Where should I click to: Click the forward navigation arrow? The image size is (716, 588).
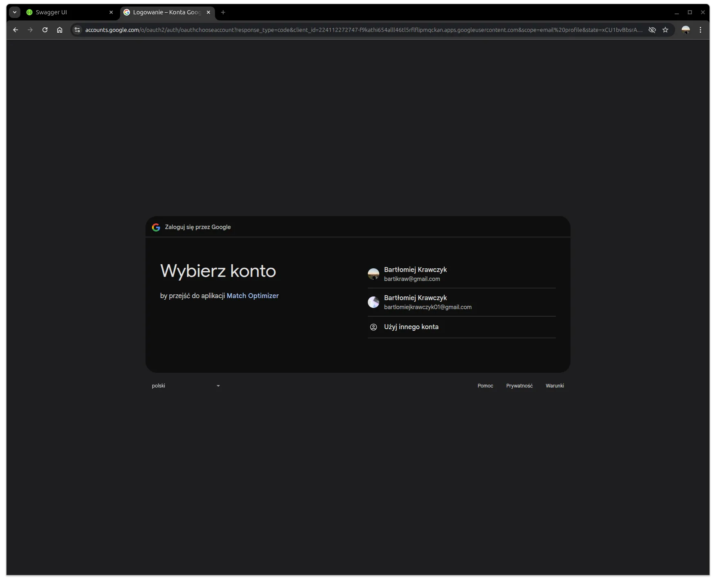[30, 29]
